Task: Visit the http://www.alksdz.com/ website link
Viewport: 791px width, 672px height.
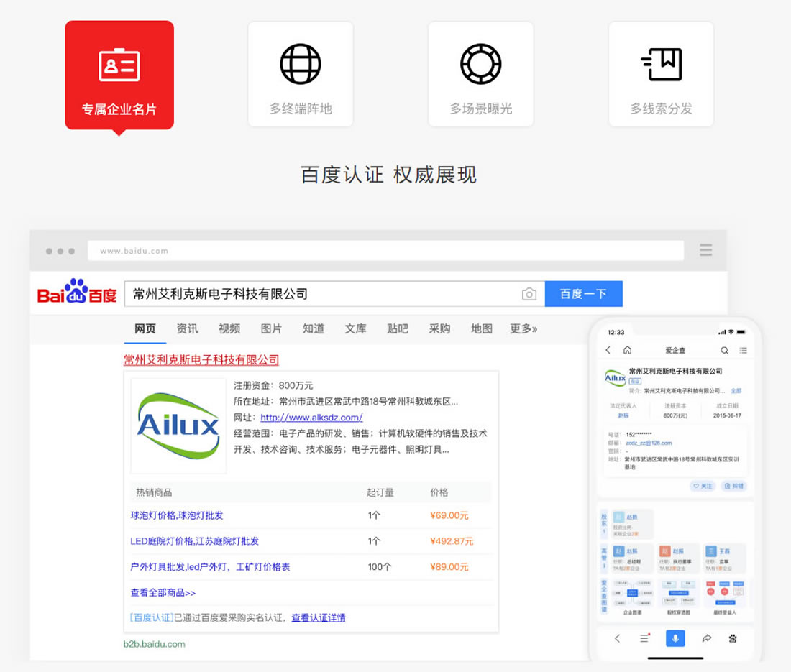Action: coord(312,418)
